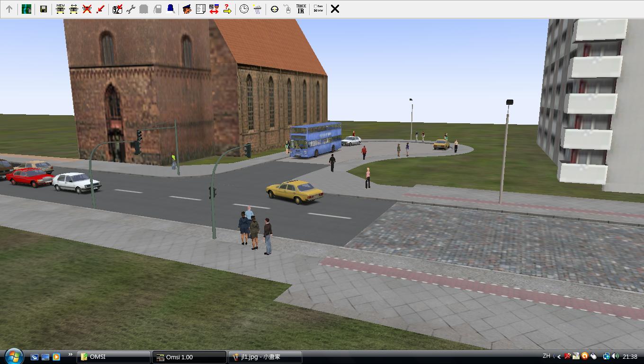The height and width of the screenshot is (364, 644).
Task: Add a new bus with the NEW icon
Action: point(60,9)
